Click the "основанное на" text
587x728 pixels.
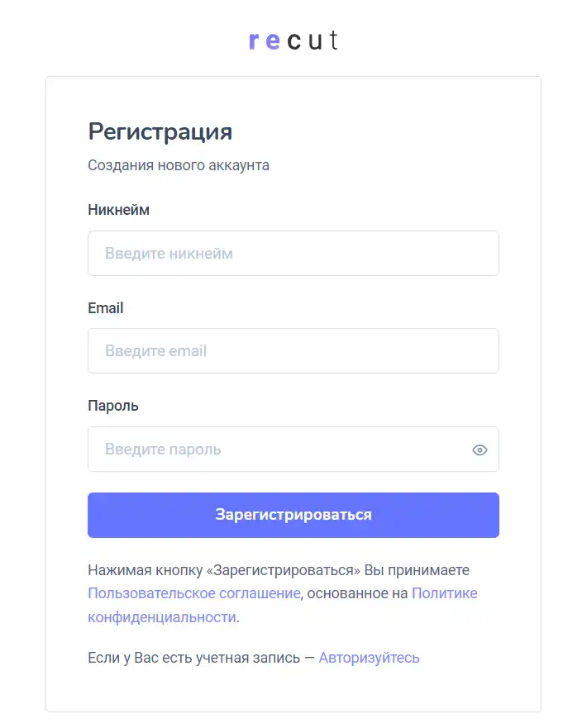(x=358, y=593)
